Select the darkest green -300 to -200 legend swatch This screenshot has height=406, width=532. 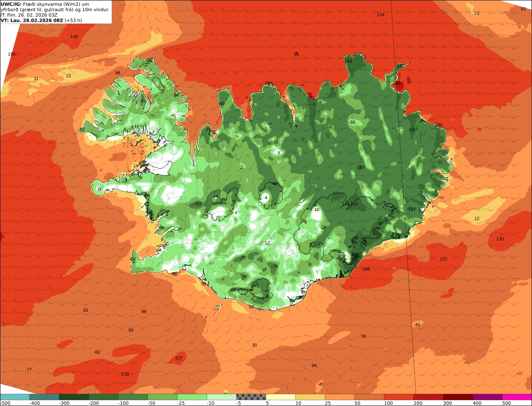click(x=74, y=397)
